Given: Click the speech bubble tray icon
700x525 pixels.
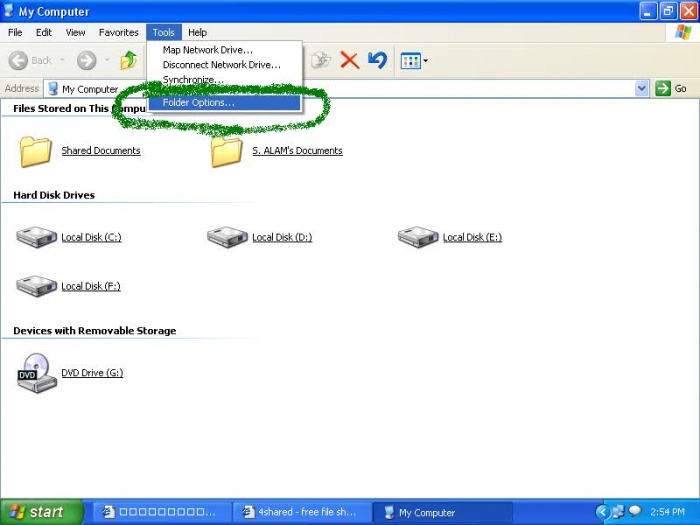Looking at the screenshot, I should pyautogui.click(x=634, y=511).
